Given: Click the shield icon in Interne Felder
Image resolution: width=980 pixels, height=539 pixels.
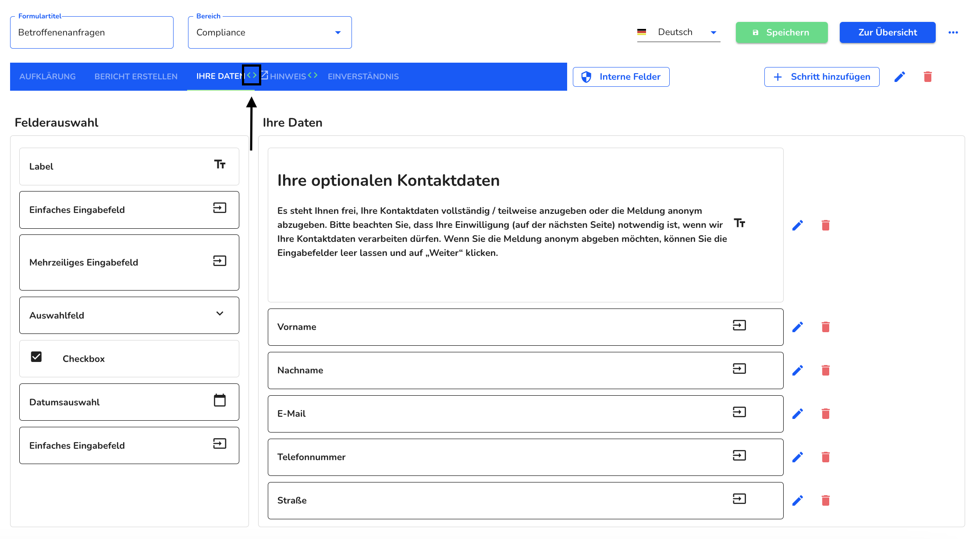Looking at the screenshot, I should click(x=586, y=77).
